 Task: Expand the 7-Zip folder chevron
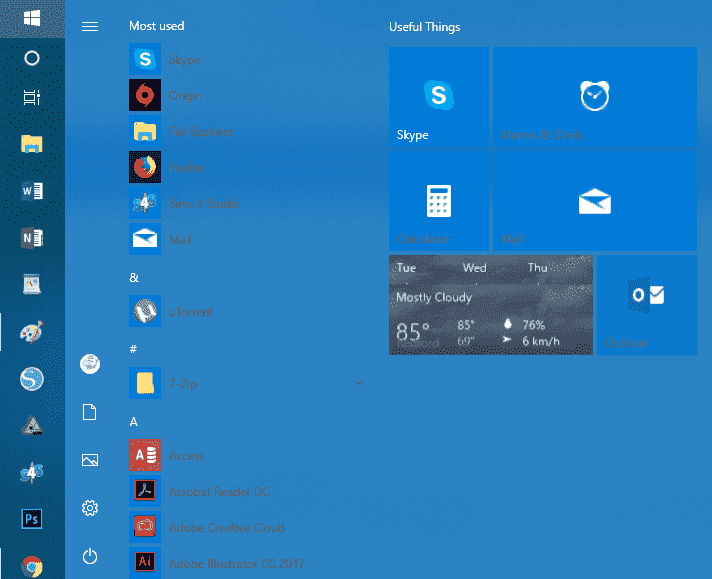359,383
